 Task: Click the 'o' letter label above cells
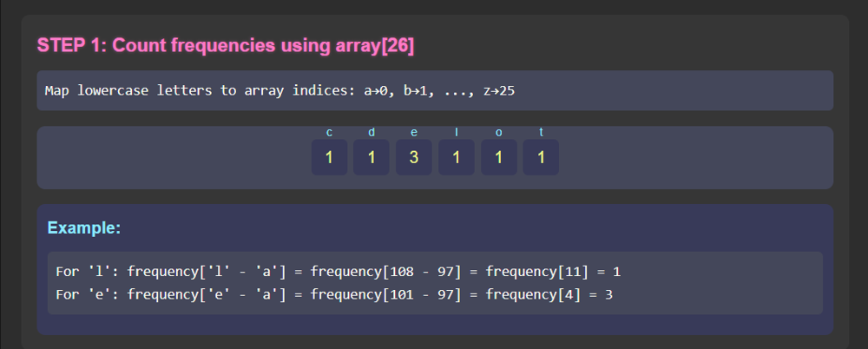point(499,132)
